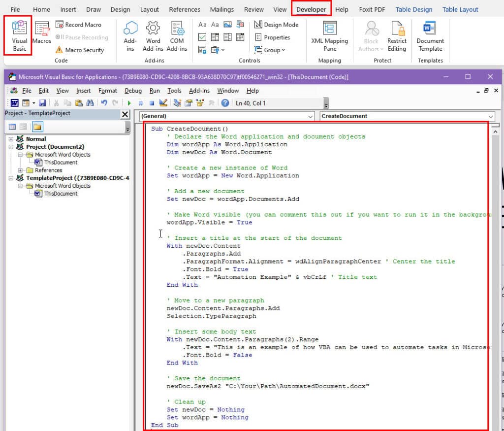Pause execution with the Break icon
The image size is (504, 431).
coord(140,103)
